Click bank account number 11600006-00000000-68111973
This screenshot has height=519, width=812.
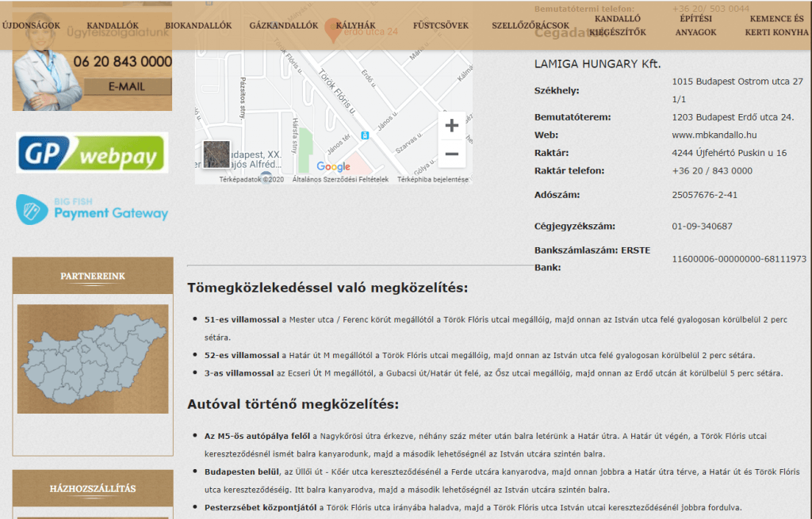[739, 259]
